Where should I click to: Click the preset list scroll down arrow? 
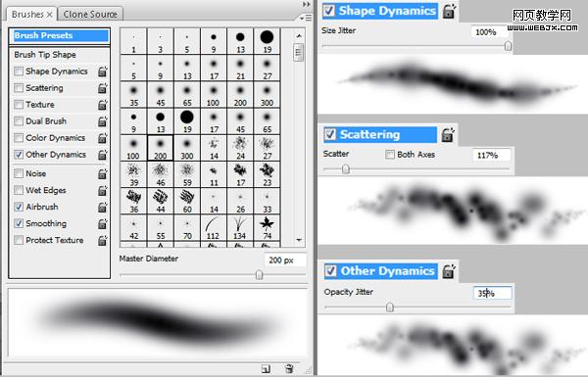299,240
